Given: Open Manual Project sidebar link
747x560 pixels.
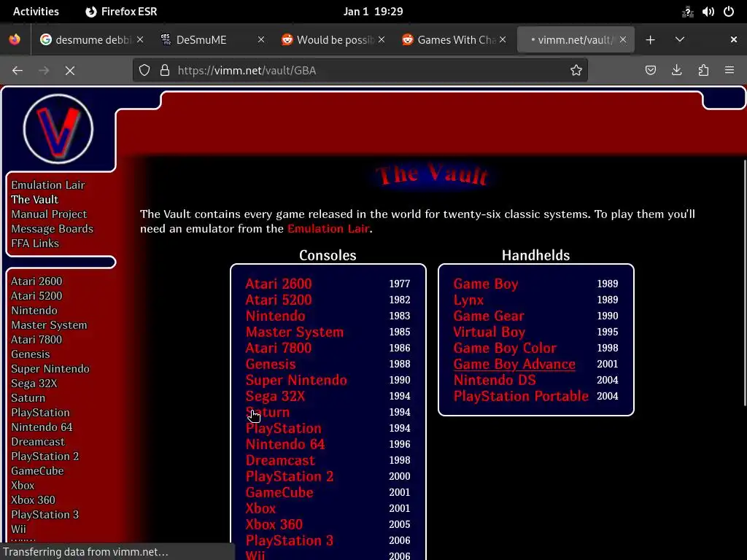Looking at the screenshot, I should (x=49, y=214).
